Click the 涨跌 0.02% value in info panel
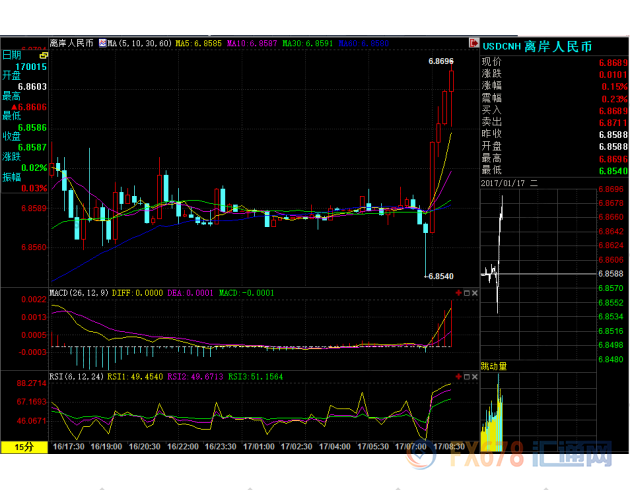630x490 pixels. click(35, 168)
